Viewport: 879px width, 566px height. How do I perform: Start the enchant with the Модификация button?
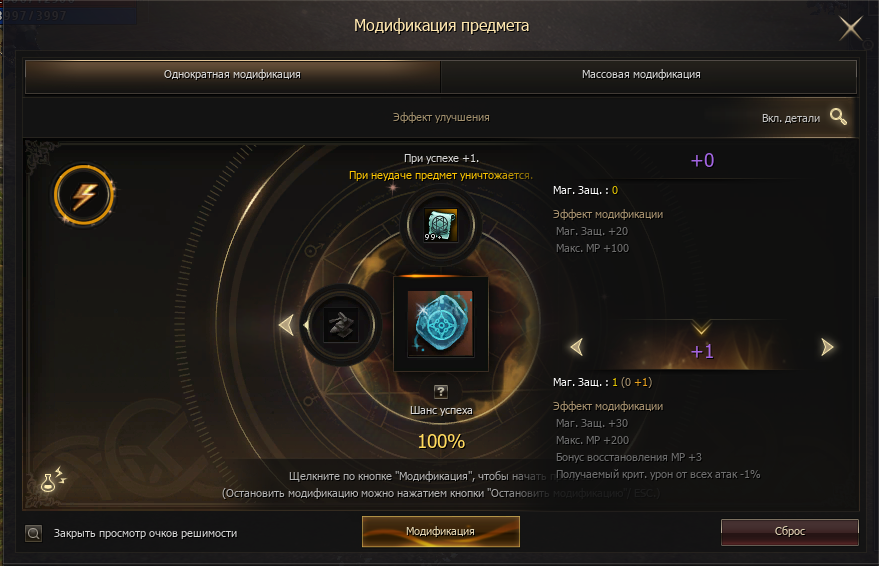pos(441,531)
